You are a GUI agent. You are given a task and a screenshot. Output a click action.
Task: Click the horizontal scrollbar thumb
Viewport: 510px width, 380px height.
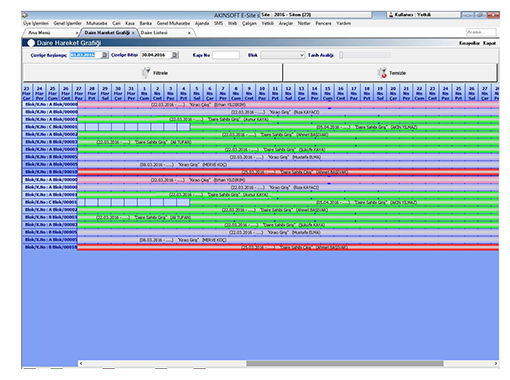[345, 363]
